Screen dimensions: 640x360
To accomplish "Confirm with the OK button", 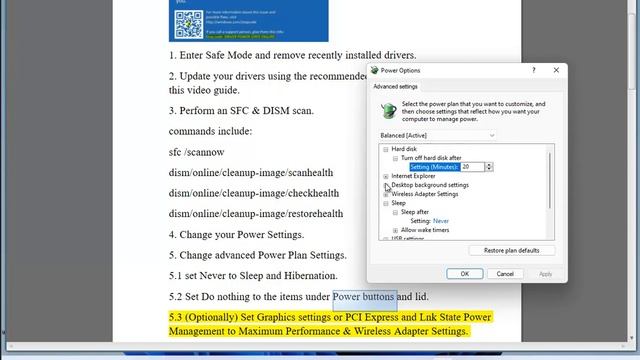I will pos(464,274).
